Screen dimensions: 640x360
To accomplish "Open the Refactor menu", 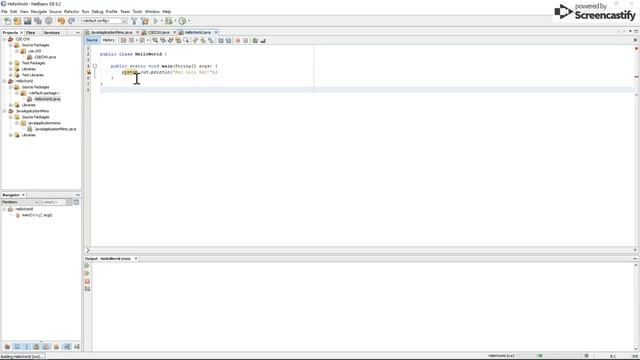I will (x=71, y=11).
